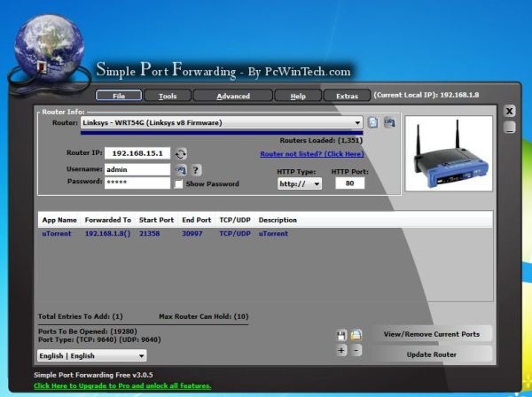Click the TCP/UDP column header
The image size is (532, 397).
[x=235, y=220]
